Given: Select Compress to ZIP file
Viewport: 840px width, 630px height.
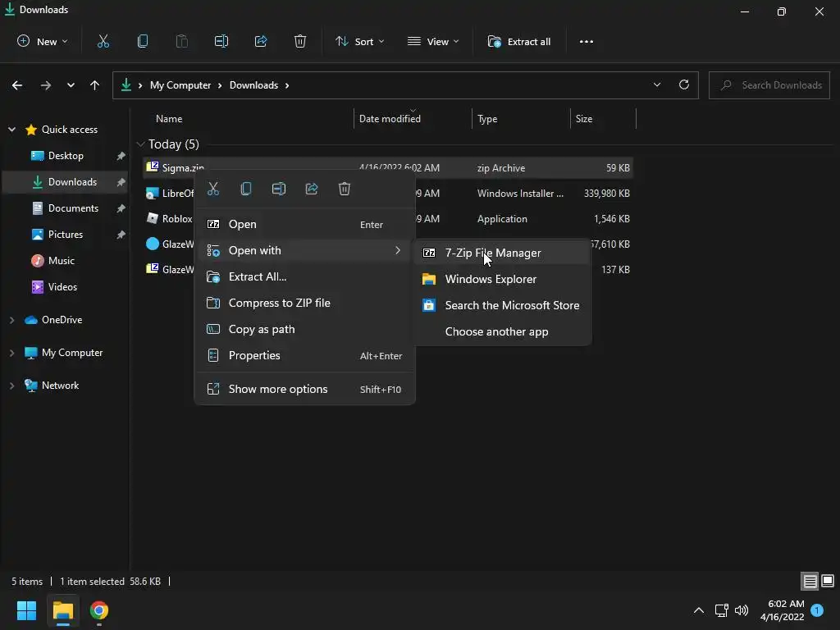Looking at the screenshot, I should 305,303.
